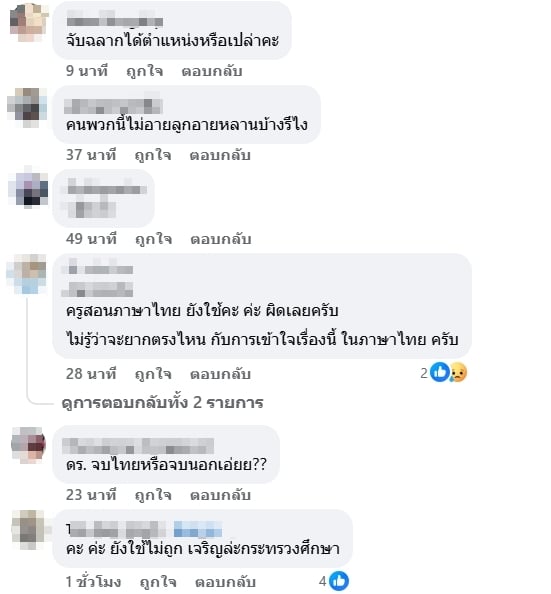The width and height of the screenshot is (551, 594).
Task: Open the blurred name of 23 นาที commenter
Action: point(138,446)
